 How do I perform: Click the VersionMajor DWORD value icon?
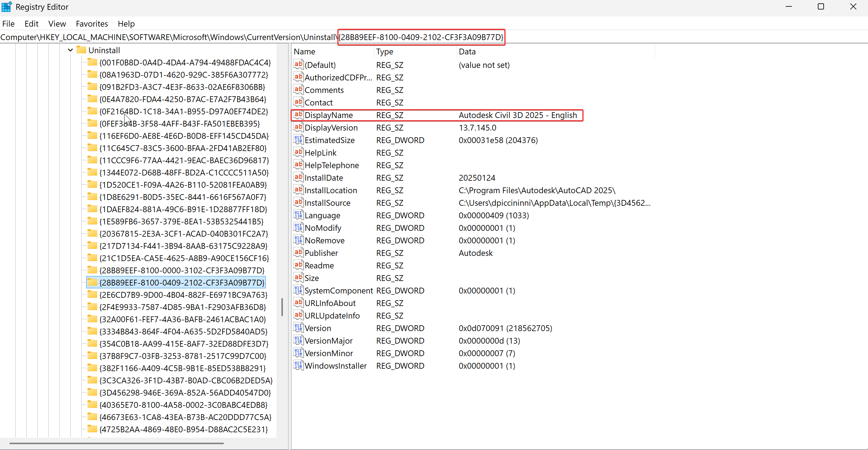click(298, 341)
